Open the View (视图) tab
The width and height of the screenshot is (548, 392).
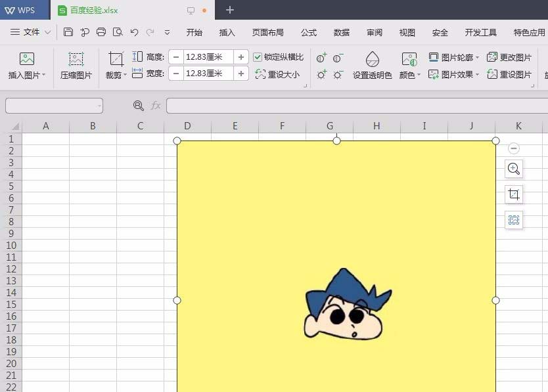[x=407, y=32]
